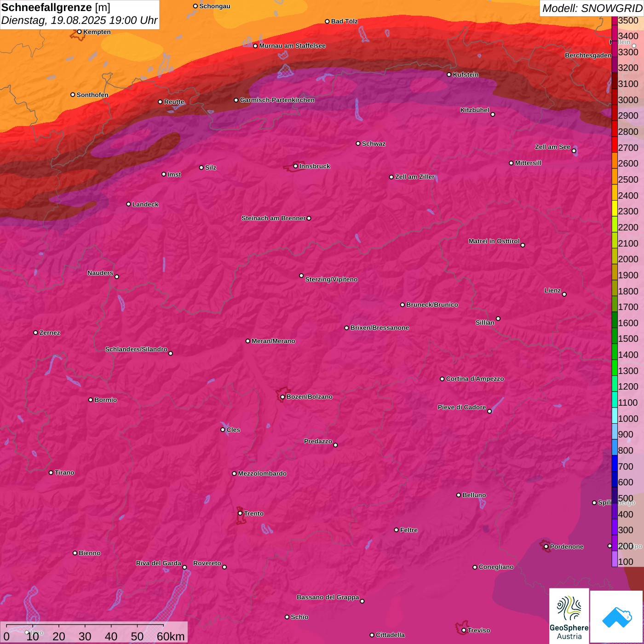The height and width of the screenshot is (644, 644).
Task: Click the Kempten city marker
Action: tap(79, 32)
